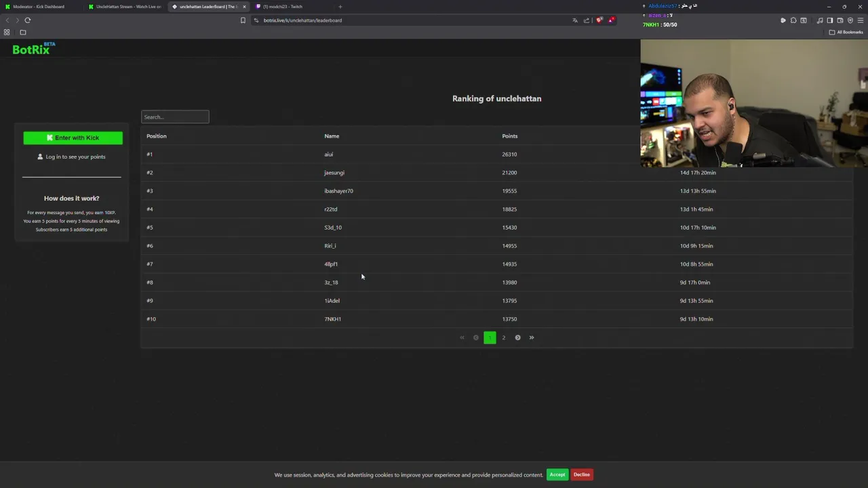Accept the cookies banner
The image size is (868, 488).
557,474
